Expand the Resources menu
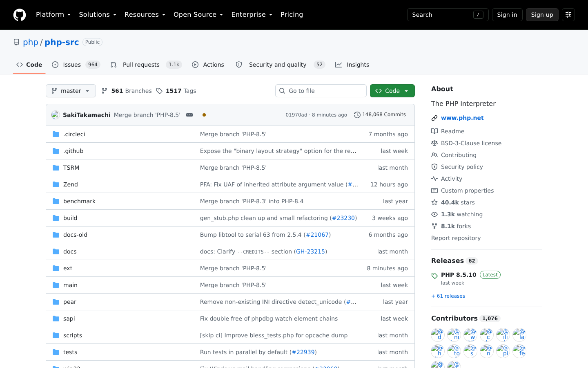Viewport: 588px width, 368px height. (x=145, y=15)
